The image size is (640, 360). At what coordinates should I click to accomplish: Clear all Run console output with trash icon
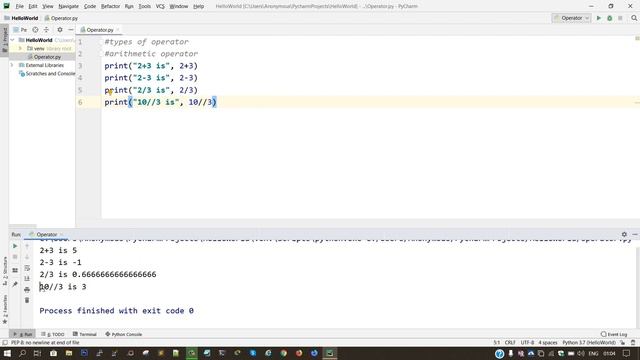(27, 300)
